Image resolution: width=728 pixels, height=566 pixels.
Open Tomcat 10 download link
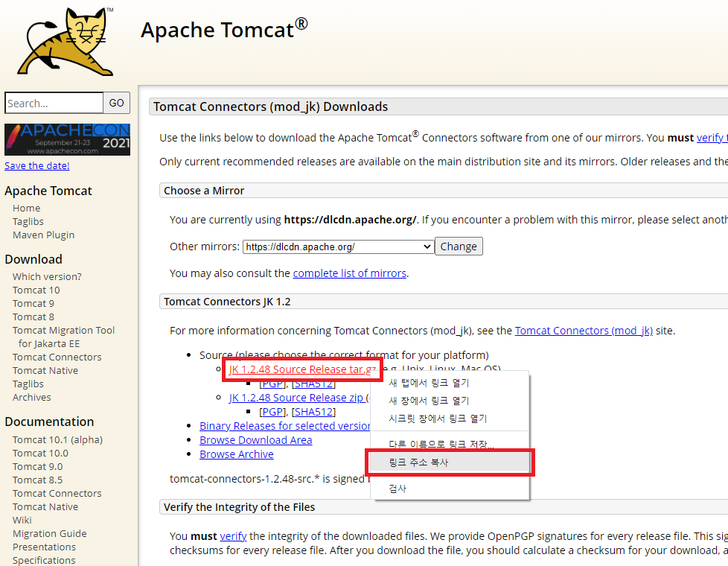pos(36,290)
